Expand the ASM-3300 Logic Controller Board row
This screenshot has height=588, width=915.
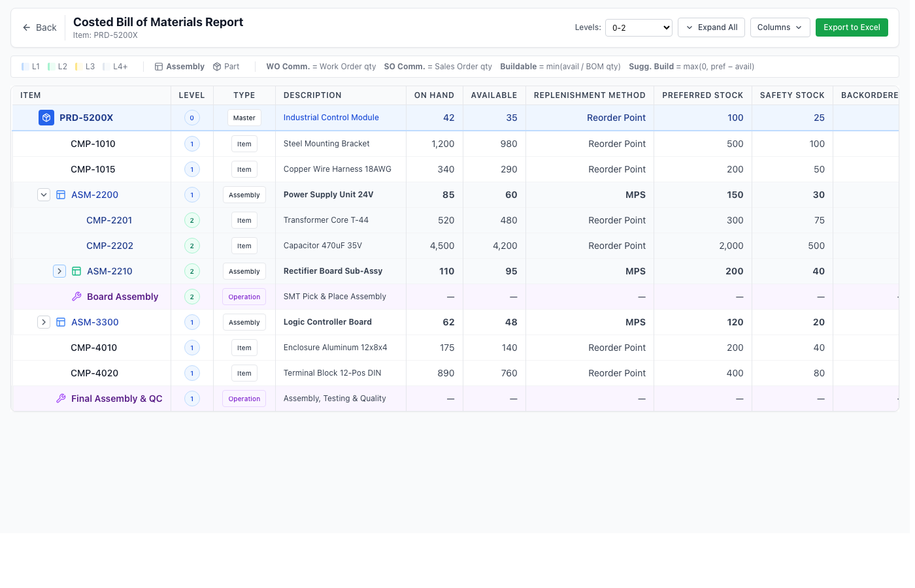click(44, 322)
